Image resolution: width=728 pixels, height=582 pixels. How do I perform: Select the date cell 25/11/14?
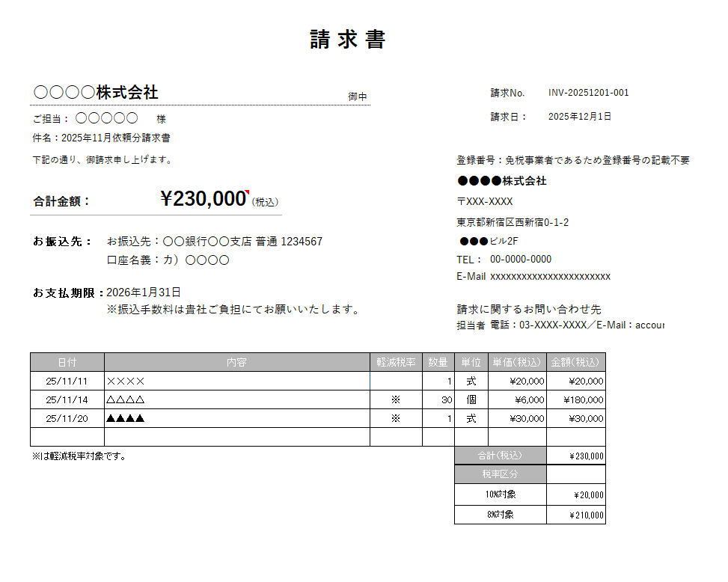click(67, 400)
